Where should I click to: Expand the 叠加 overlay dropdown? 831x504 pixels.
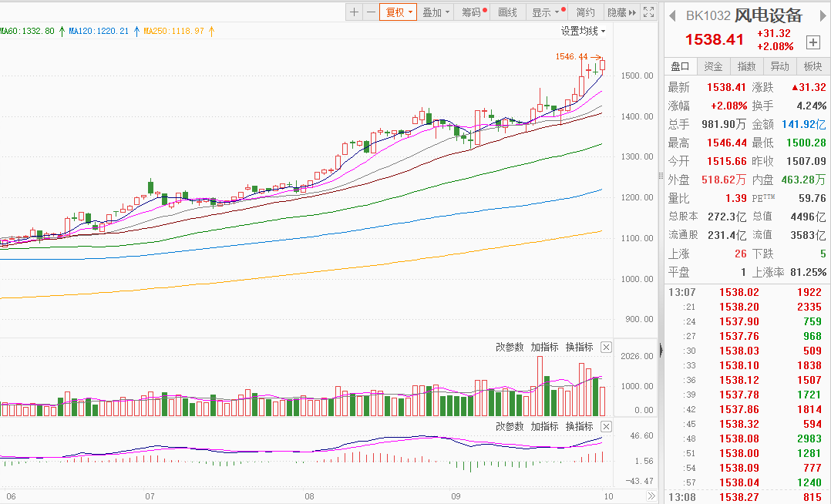(436, 12)
